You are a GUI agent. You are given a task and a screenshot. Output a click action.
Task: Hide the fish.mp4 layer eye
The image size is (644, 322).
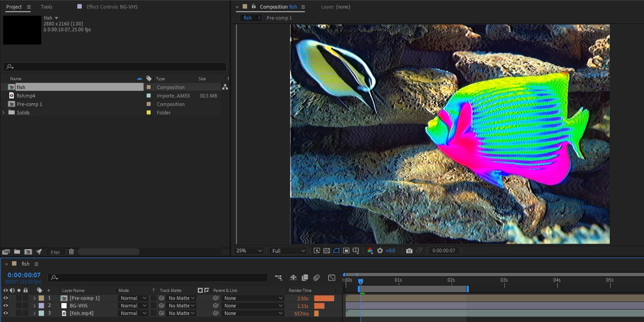point(6,313)
